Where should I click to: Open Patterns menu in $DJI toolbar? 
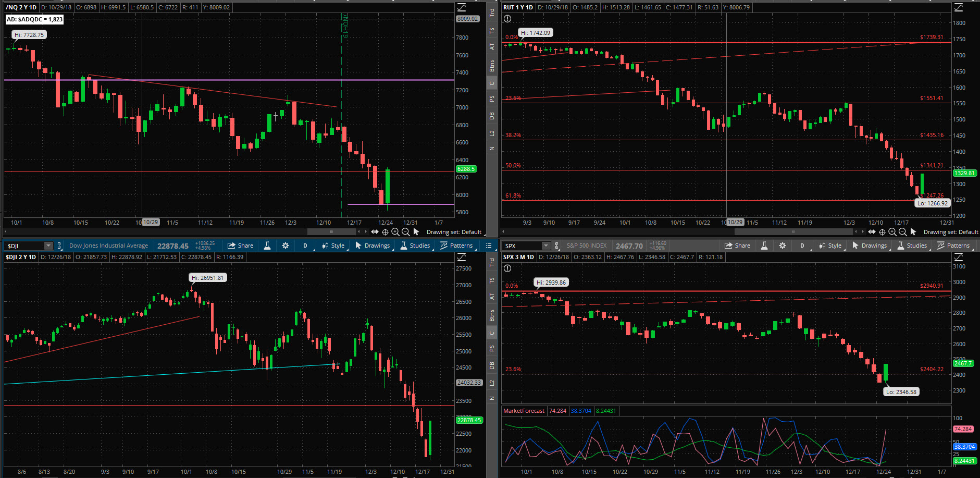coord(457,246)
